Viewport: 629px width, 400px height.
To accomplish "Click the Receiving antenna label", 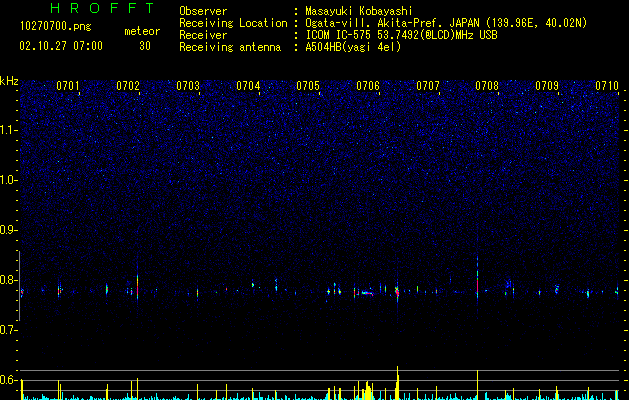I will point(230,47).
